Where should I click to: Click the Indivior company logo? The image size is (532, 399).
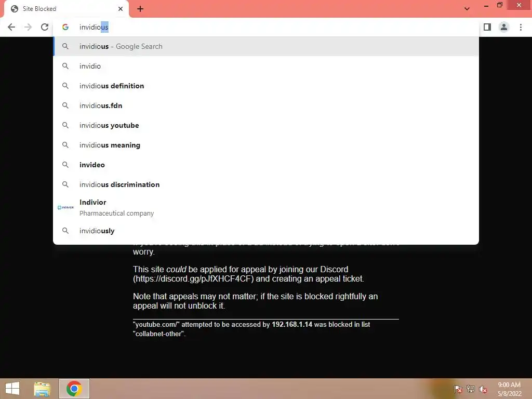pyautogui.click(x=65, y=207)
